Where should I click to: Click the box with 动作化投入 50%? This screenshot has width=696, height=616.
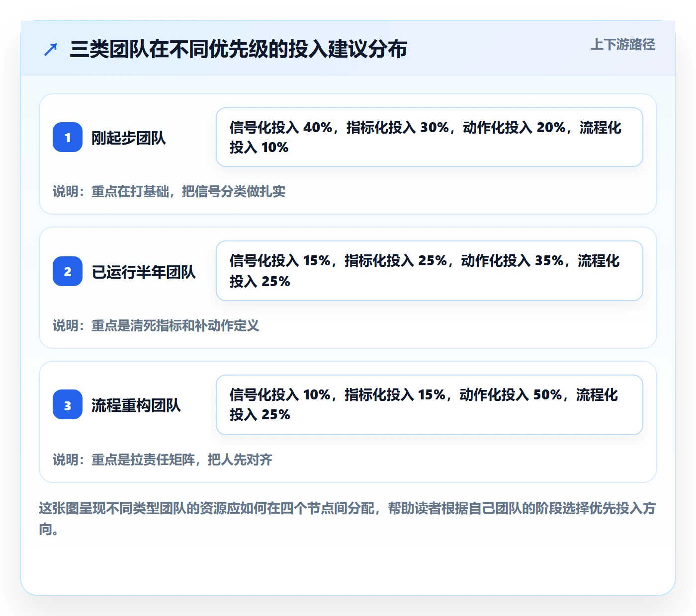tap(430, 405)
